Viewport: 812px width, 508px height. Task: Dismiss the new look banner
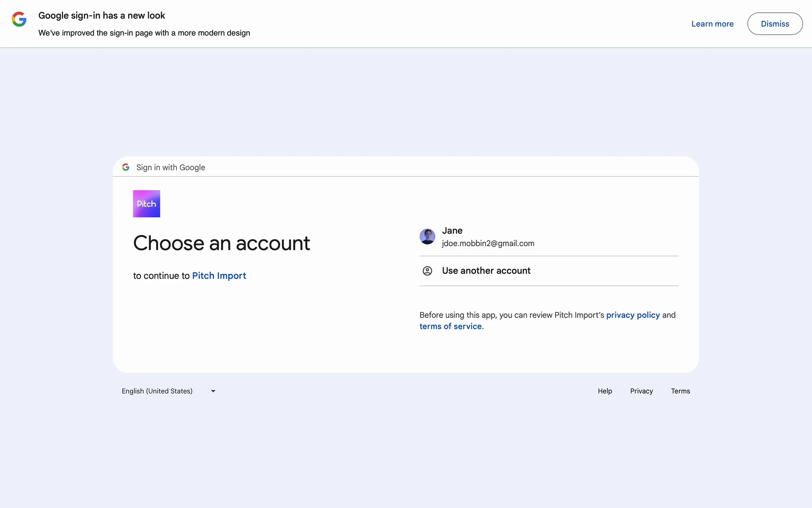pos(774,24)
